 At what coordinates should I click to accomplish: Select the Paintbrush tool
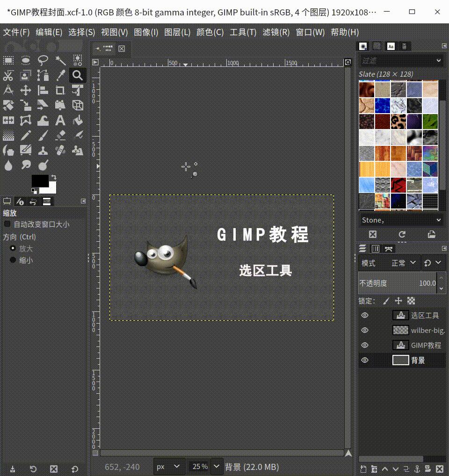coord(43,135)
